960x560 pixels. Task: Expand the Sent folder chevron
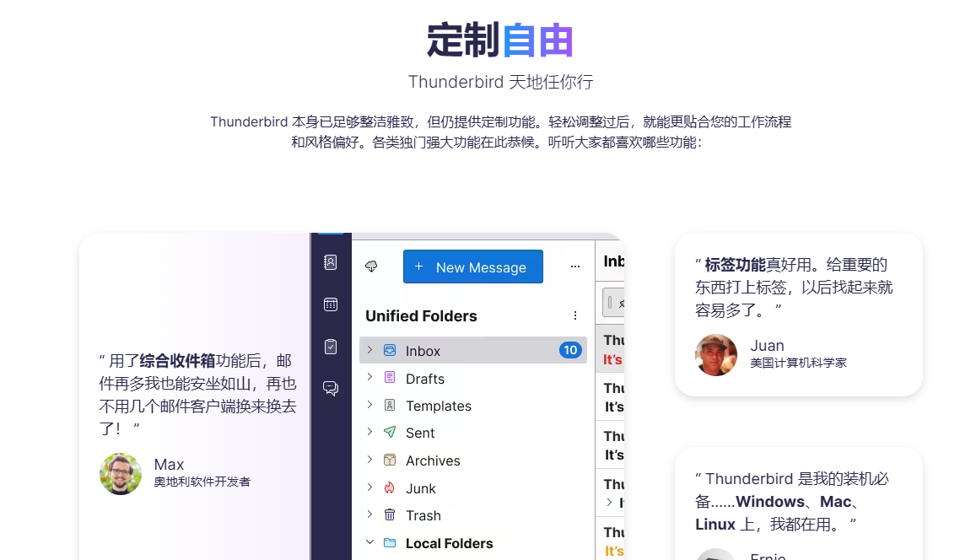(369, 432)
